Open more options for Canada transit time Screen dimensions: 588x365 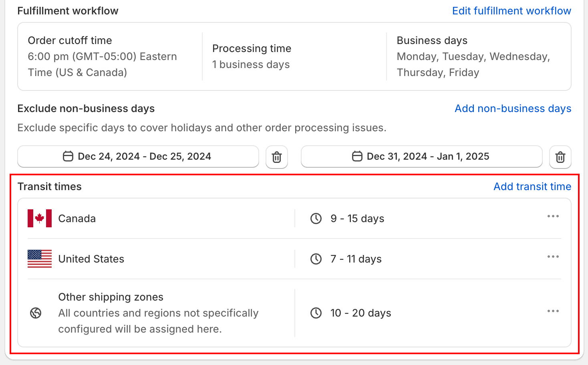553,216
